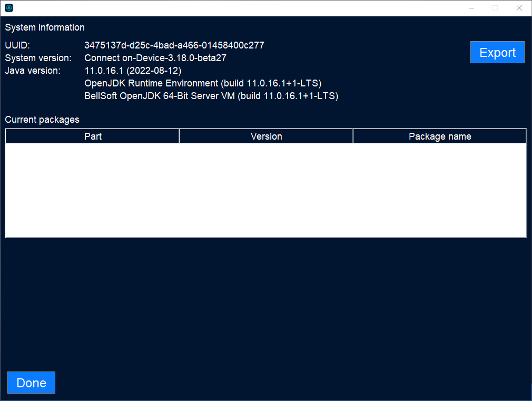This screenshot has height=401, width=532.
Task: Click the application logo in the title bar
Action: 7,7
